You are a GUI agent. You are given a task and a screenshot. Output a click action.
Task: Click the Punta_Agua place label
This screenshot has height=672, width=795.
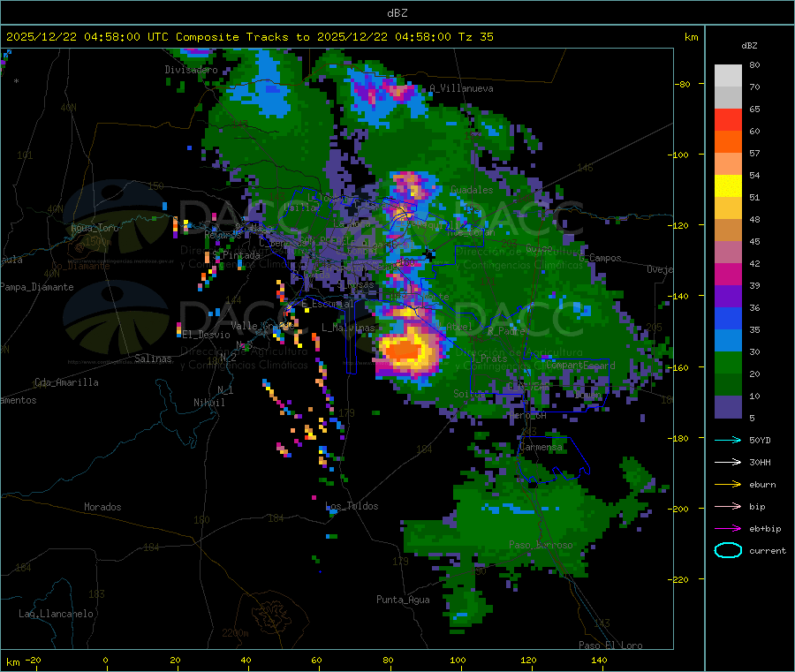[x=403, y=600]
